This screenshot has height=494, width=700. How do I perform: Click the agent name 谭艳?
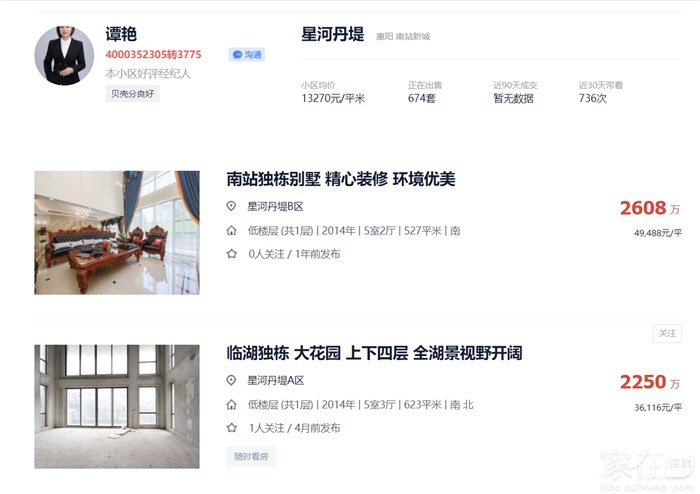click(121, 34)
